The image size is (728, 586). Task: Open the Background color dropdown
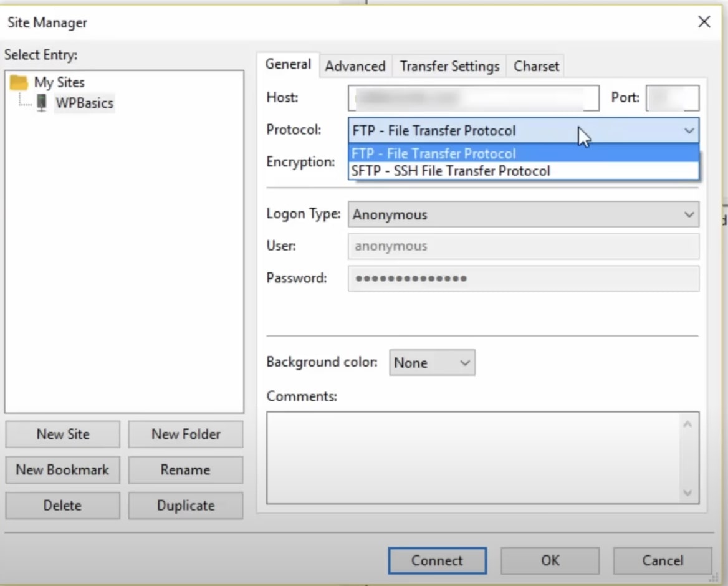point(432,363)
